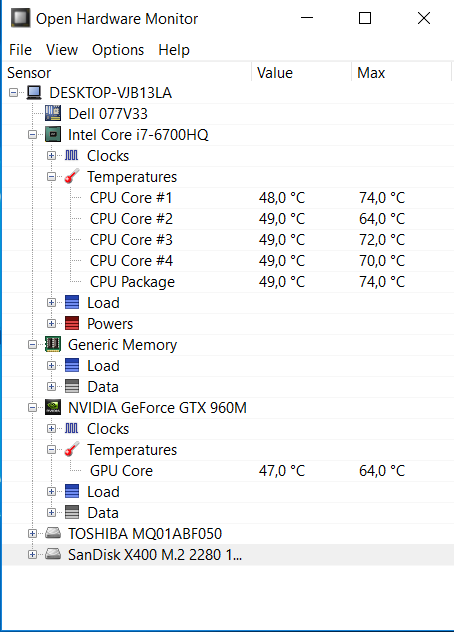Screen dimensions: 454x632
Task: Open the View menu
Action: tap(62, 50)
